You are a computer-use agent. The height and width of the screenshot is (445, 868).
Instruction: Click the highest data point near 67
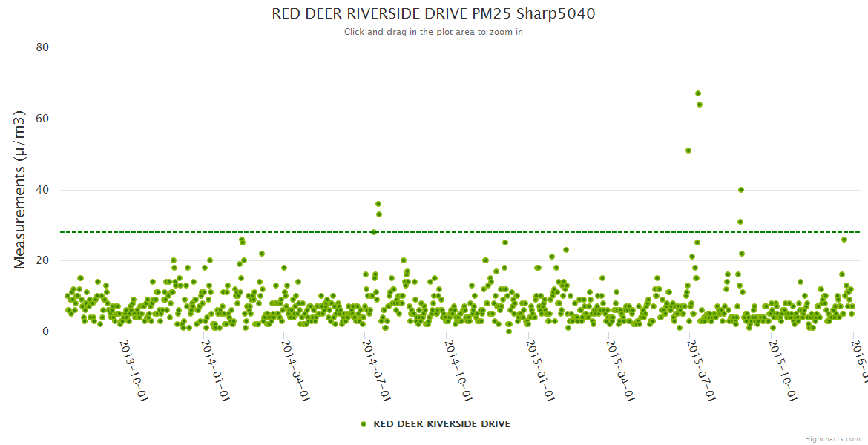[x=698, y=93]
